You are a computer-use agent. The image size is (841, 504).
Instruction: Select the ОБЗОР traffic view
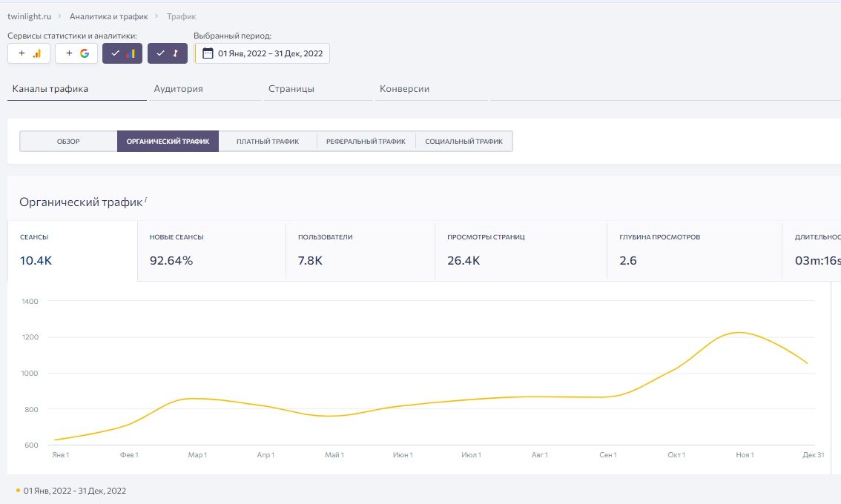pyautogui.click(x=68, y=142)
